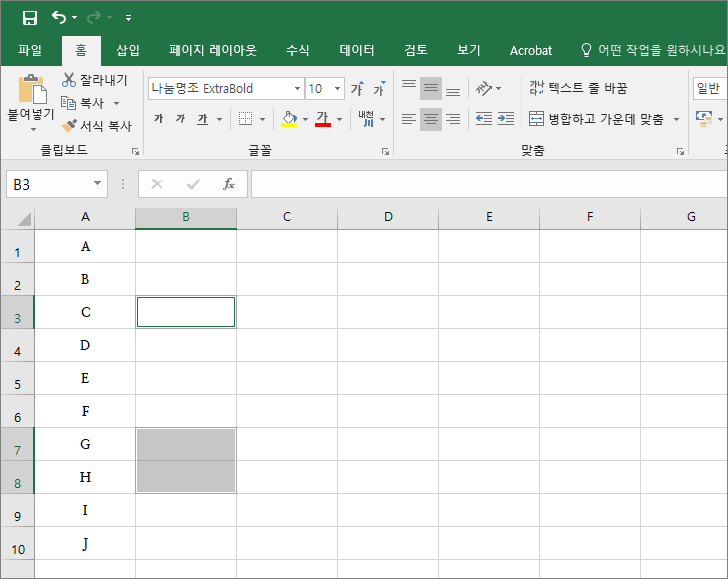Open the 파일 tab
The height and width of the screenshot is (579, 728).
(x=30, y=50)
